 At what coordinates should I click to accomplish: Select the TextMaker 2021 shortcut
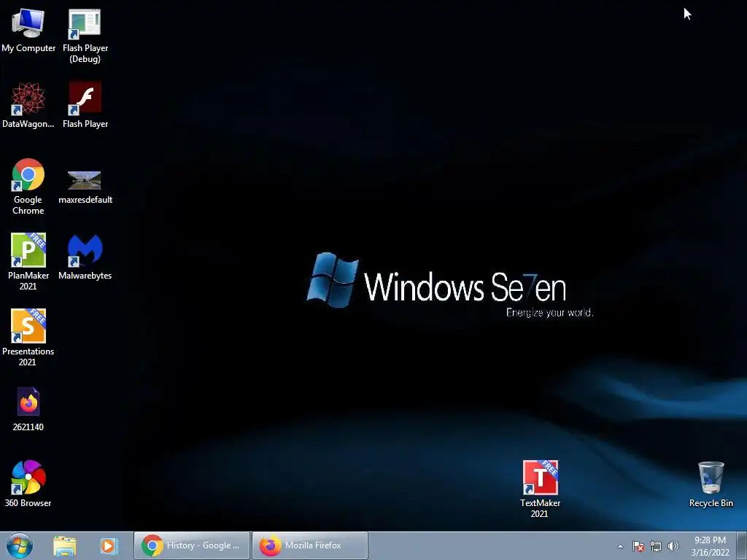coord(541,489)
